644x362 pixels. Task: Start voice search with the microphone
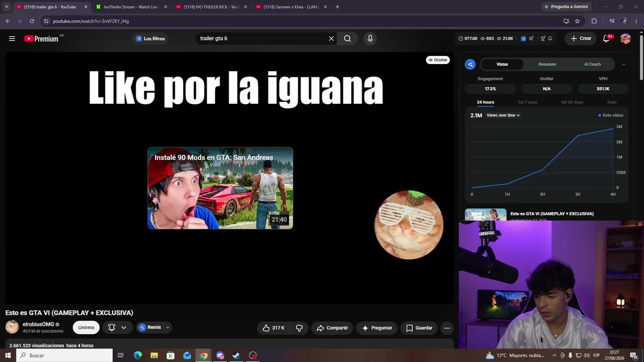tap(370, 39)
